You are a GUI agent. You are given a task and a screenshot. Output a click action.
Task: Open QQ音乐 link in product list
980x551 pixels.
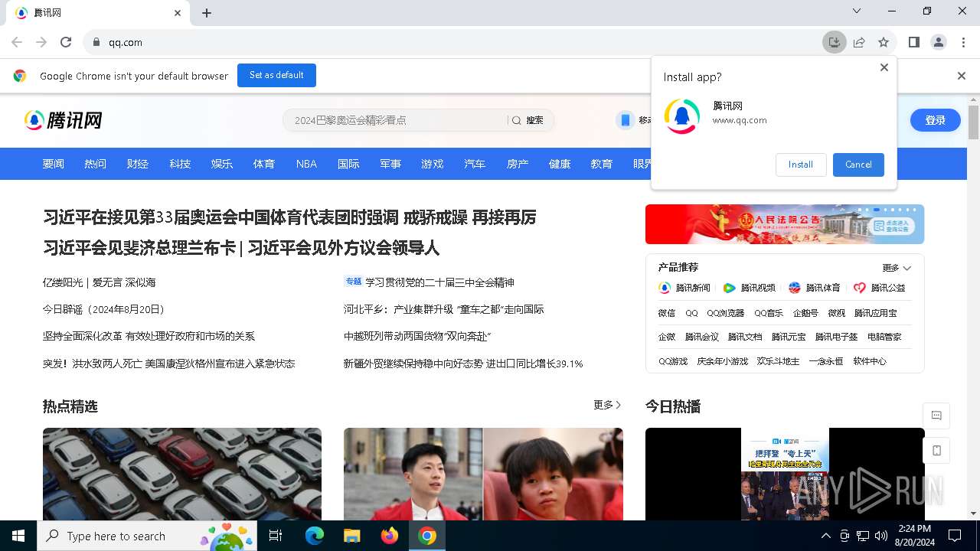769,313
